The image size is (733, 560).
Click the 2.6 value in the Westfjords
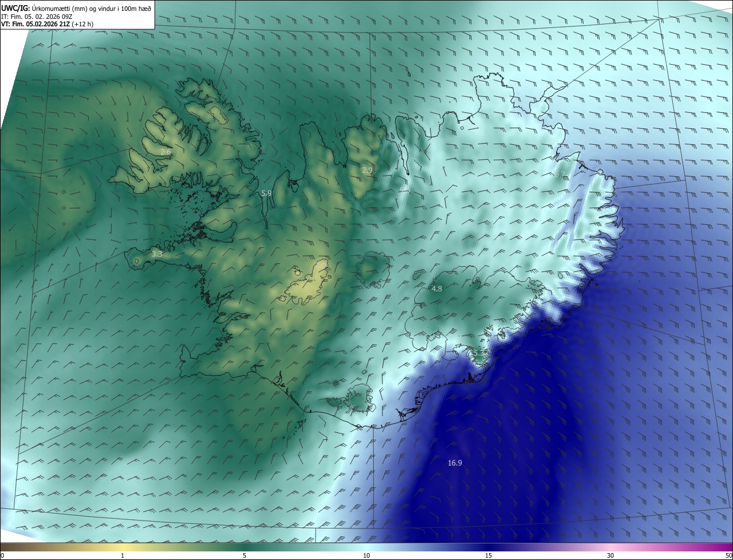pos(165,152)
